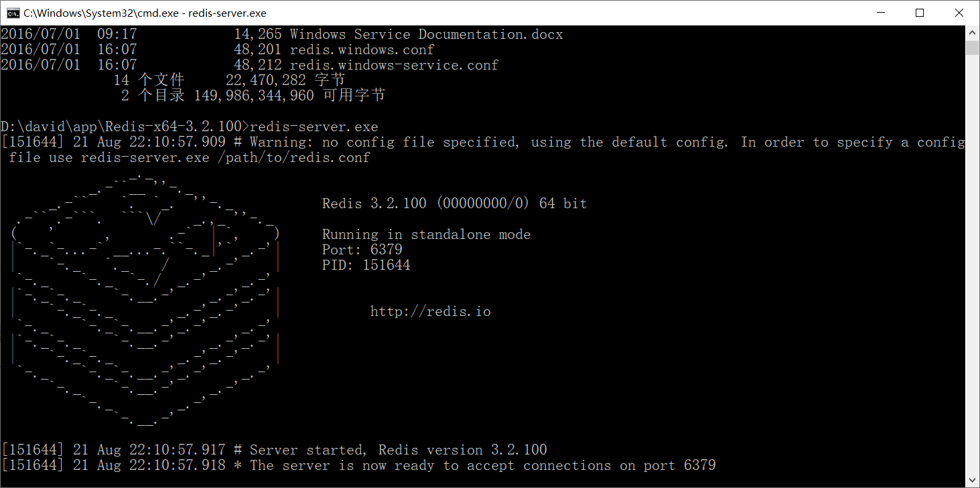Click the PID: 151644 line
The image size is (980, 488).
(x=366, y=265)
